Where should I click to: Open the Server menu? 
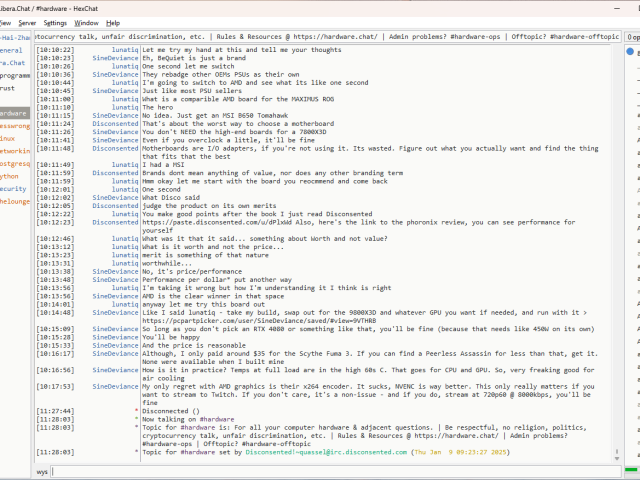tap(27, 22)
